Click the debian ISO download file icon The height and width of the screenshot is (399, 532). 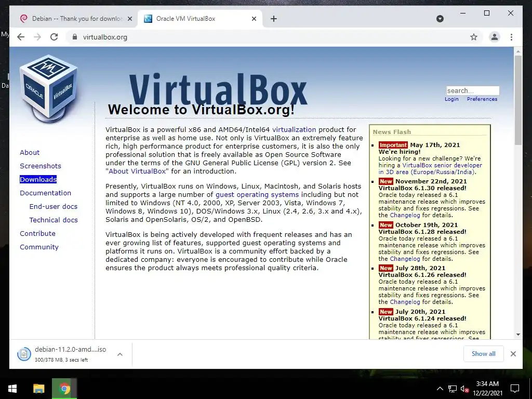[x=24, y=354]
